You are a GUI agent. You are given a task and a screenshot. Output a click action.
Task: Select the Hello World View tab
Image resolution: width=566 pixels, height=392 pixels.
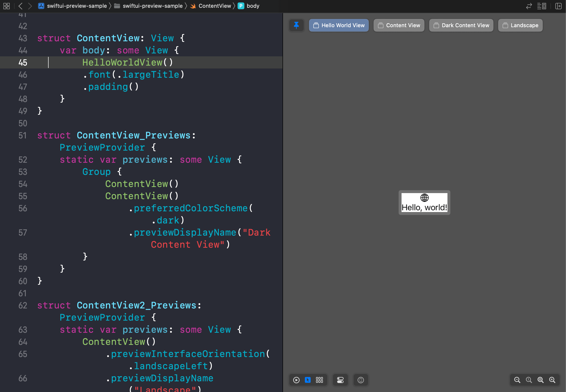(339, 25)
